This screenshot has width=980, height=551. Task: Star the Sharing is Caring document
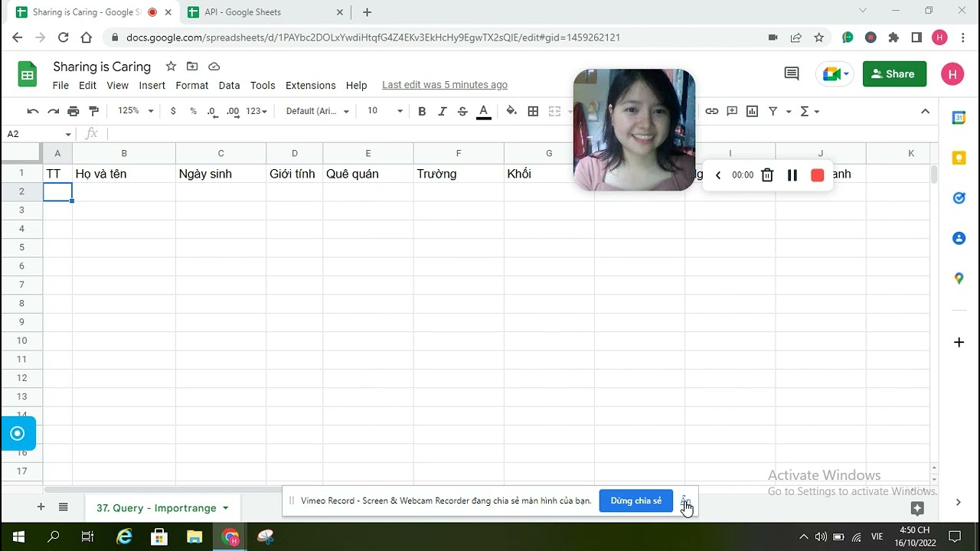click(x=171, y=67)
